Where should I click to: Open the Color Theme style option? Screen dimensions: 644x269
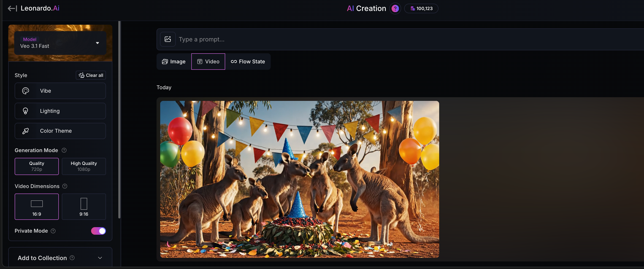coord(60,131)
